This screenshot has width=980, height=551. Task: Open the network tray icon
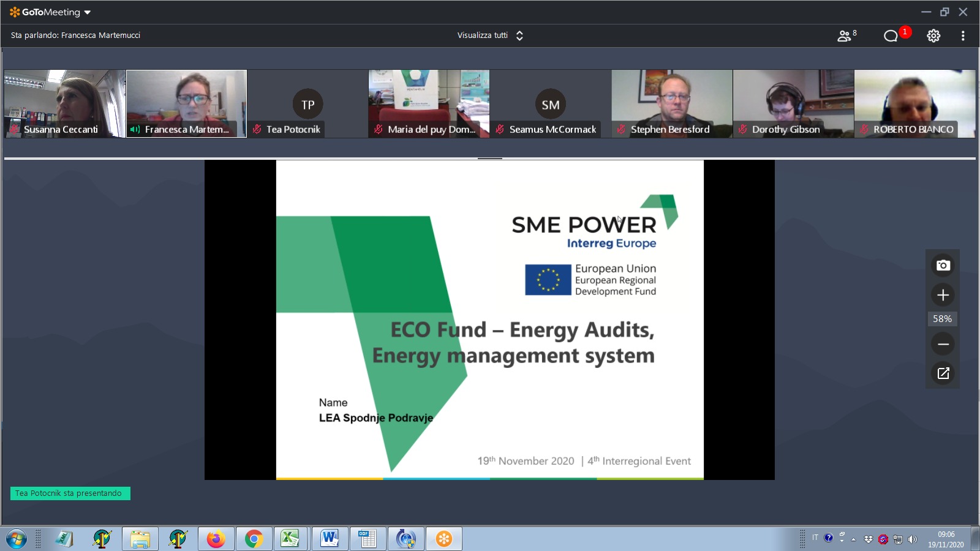pos(898,539)
